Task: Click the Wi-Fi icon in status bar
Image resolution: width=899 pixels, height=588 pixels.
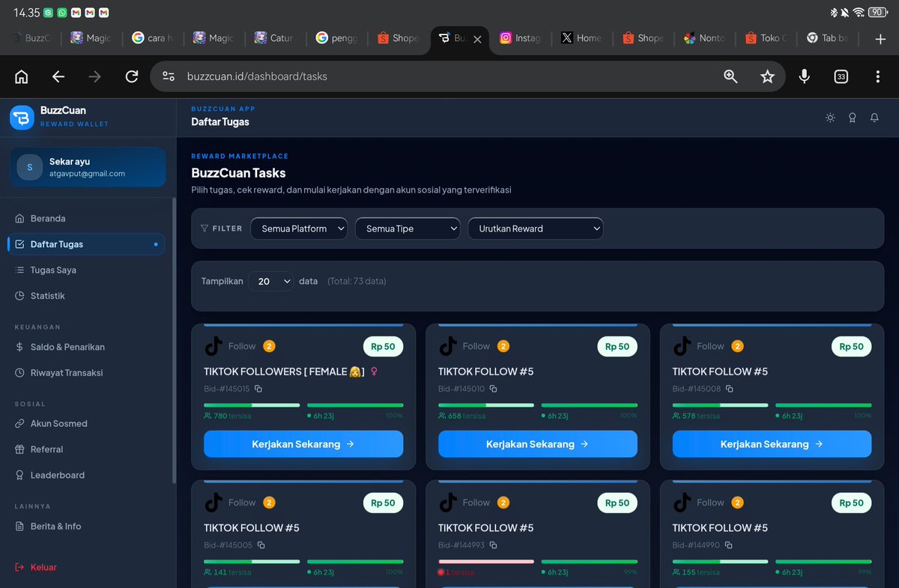Action: tap(857, 12)
